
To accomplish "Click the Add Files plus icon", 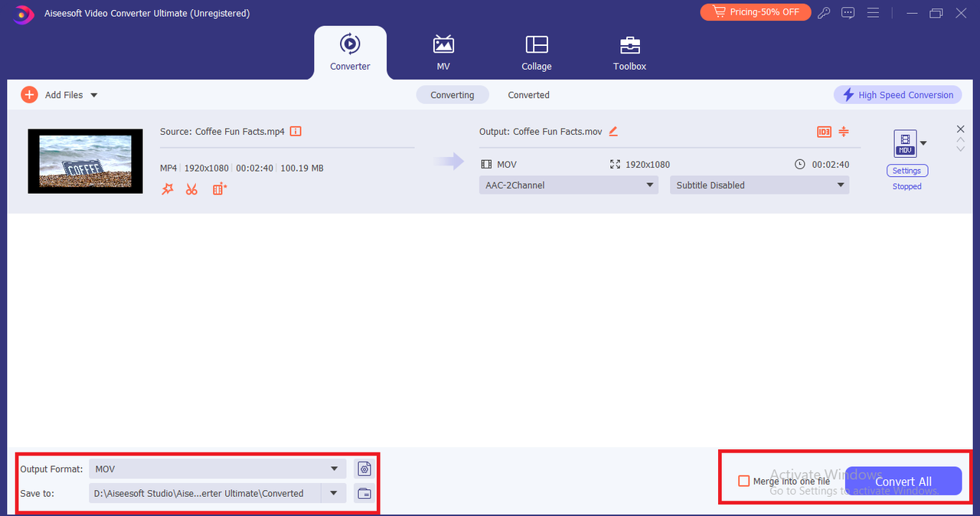I will point(29,95).
